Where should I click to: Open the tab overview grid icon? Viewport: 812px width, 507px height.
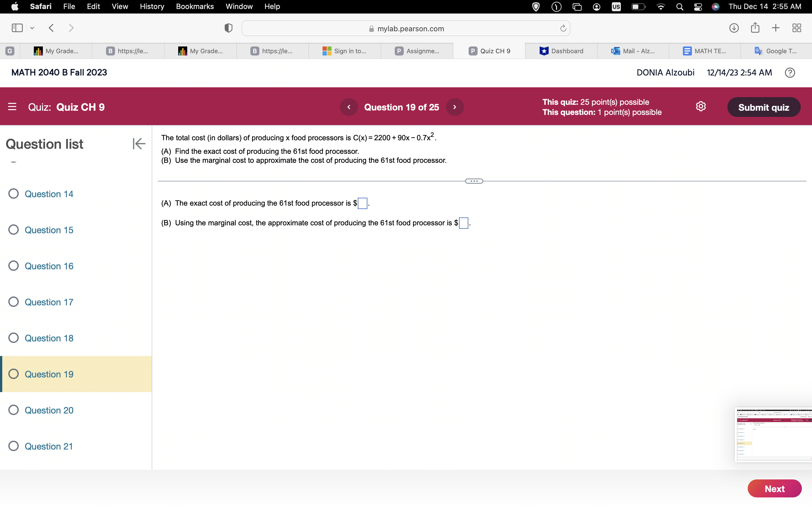pos(796,28)
